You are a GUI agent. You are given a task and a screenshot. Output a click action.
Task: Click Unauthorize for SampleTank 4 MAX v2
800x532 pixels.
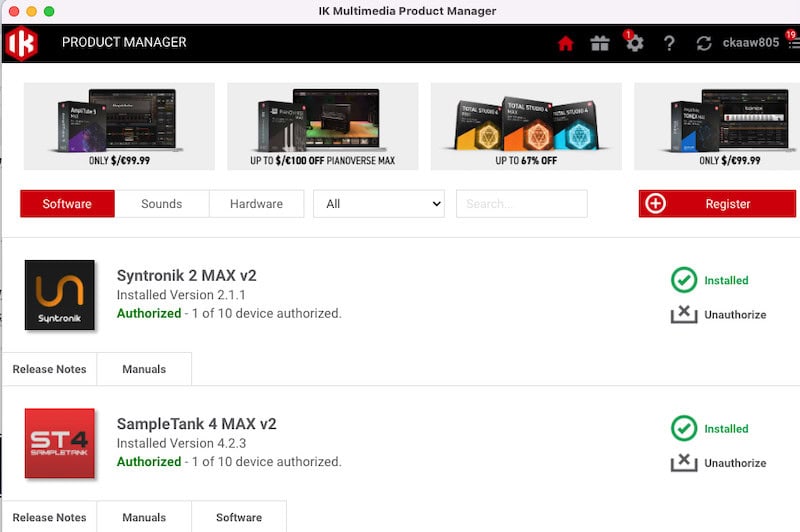pos(718,463)
